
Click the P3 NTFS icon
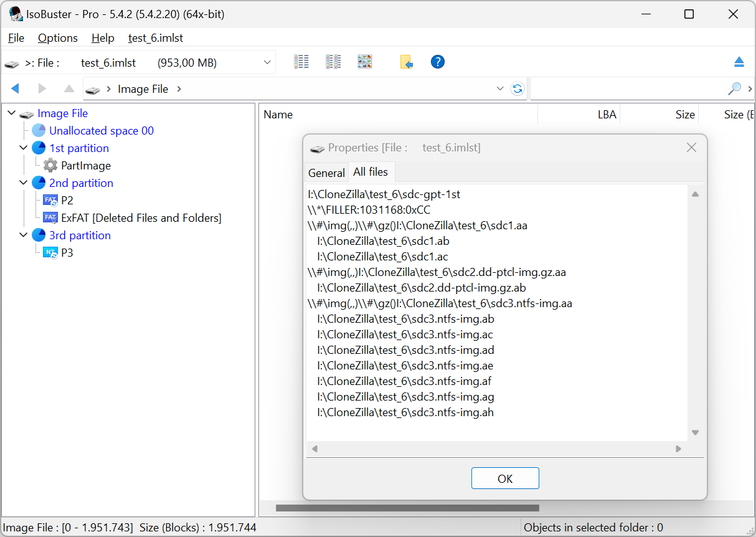(50, 253)
